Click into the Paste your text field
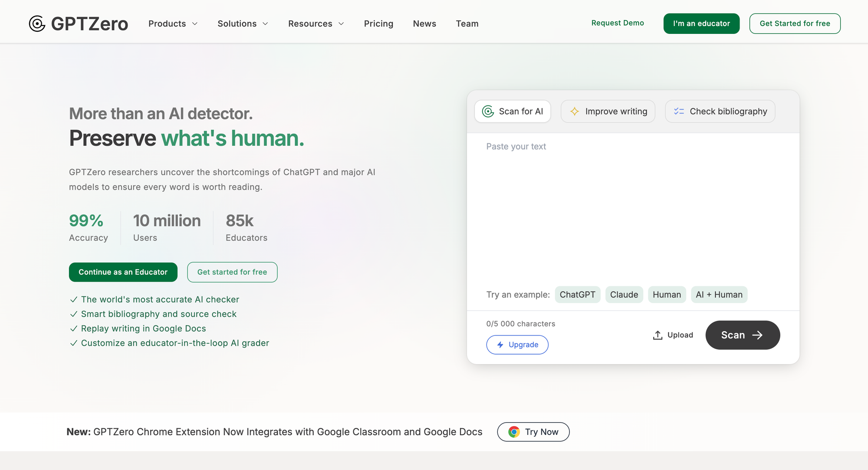 [x=633, y=208]
